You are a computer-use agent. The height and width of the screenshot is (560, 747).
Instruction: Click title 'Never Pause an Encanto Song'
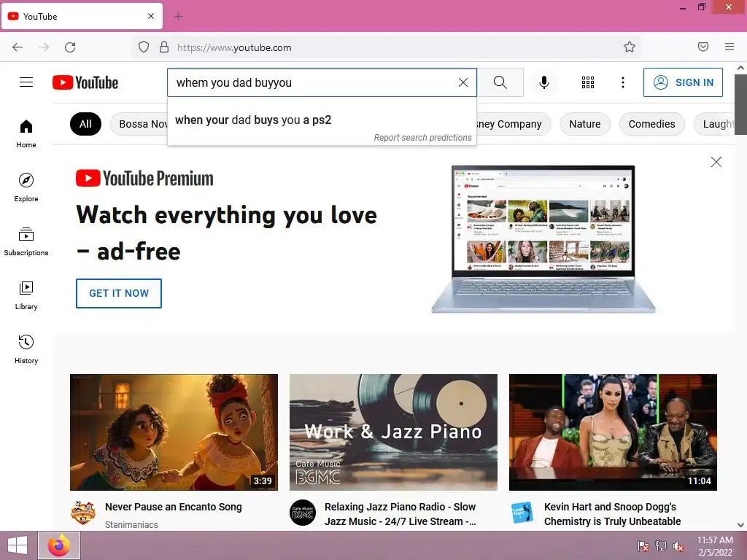point(174,507)
